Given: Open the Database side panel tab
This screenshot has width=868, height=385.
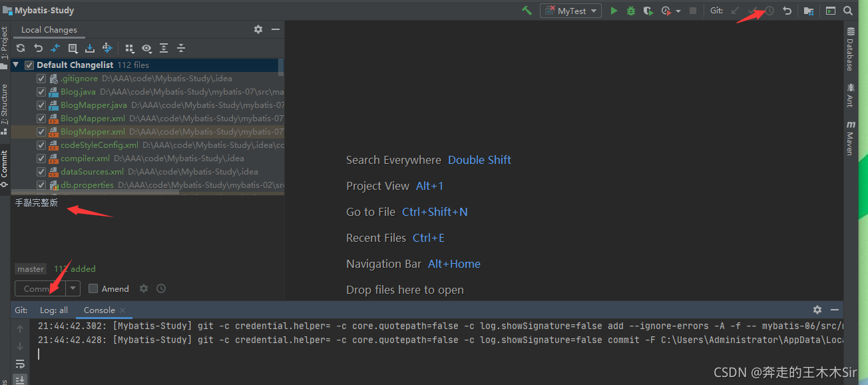Looking at the screenshot, I should 850,49.
